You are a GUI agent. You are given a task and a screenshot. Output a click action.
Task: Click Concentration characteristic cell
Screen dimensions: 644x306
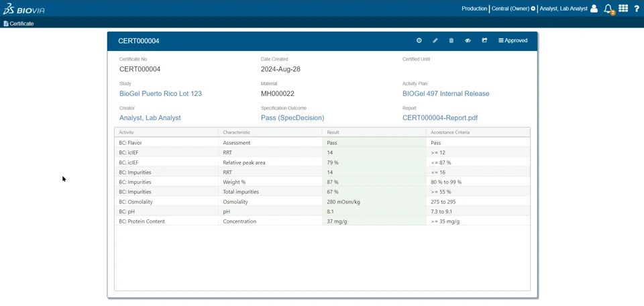[x=270, y=221]
